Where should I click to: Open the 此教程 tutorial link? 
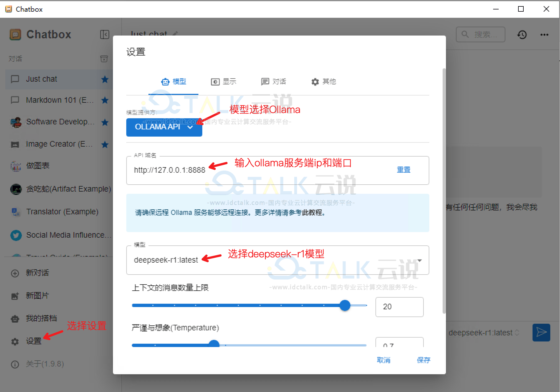(312, 213)
